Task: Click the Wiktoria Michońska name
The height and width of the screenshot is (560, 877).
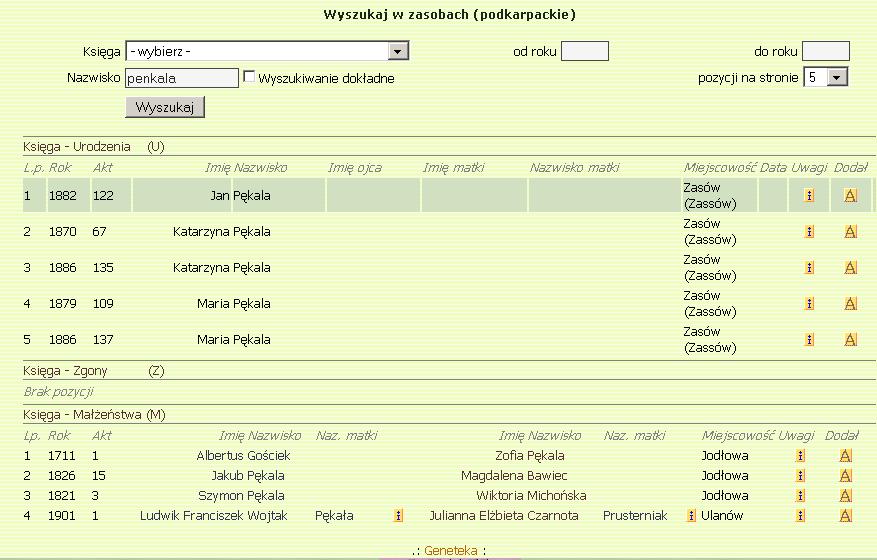Action: pos(531,496)
